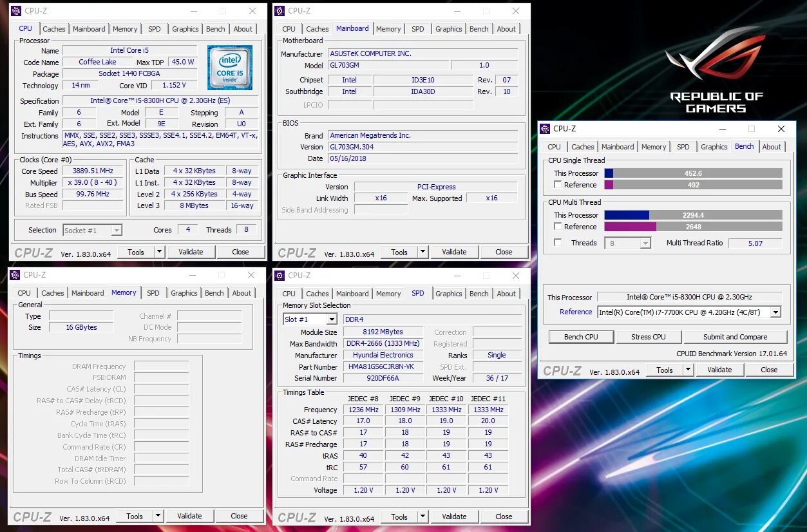This screenshot has height=532, width=807.
Task: Enable Reference checkbox under CPU Multi Thread
Action: pos(558,227)
